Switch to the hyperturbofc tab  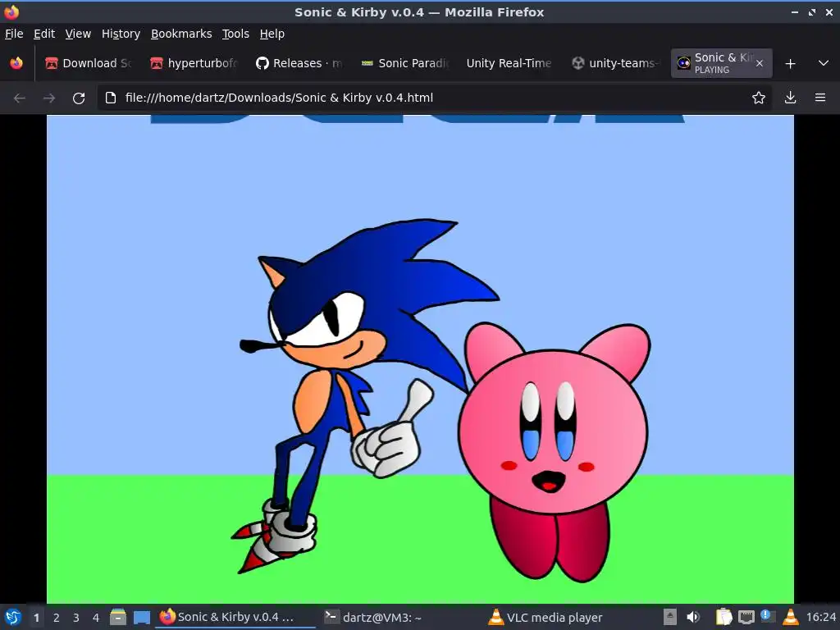pyautogui.click(x=194, y=63)
